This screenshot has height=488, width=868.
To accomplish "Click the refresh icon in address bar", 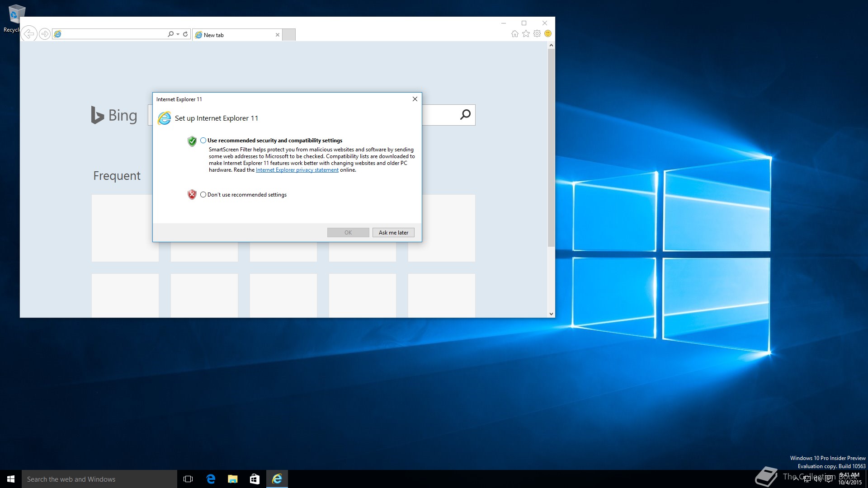I will pos(185,34).
